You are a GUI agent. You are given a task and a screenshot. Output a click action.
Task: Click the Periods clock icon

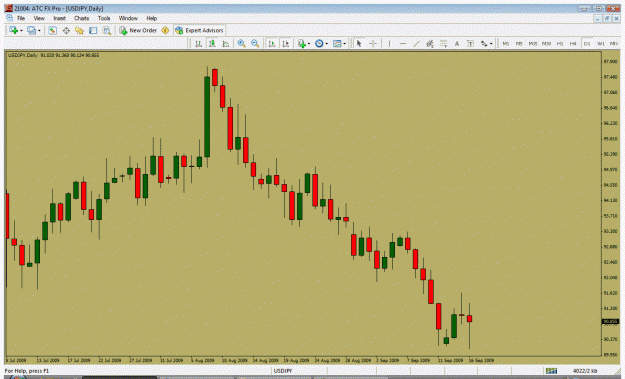point(319,43)
